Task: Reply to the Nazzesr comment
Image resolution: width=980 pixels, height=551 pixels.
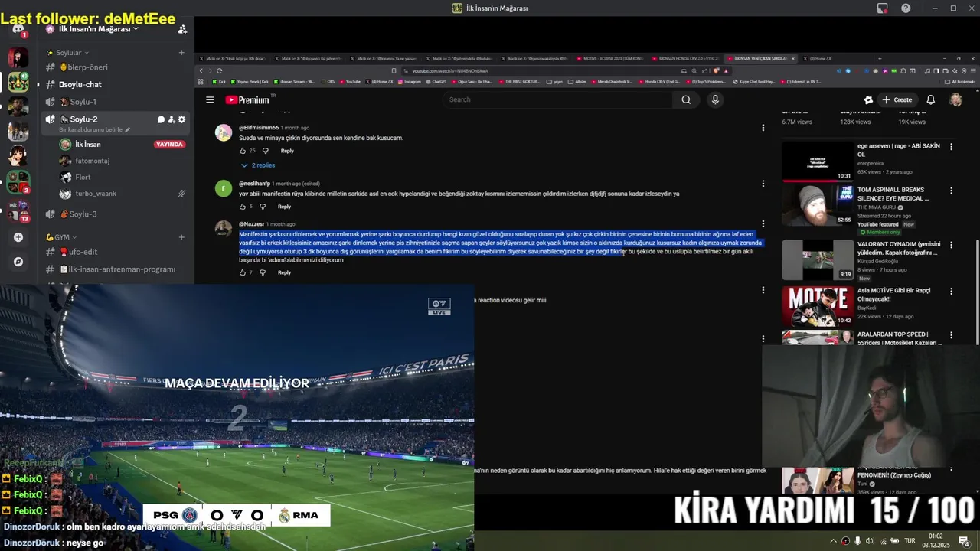Action: 284,272
